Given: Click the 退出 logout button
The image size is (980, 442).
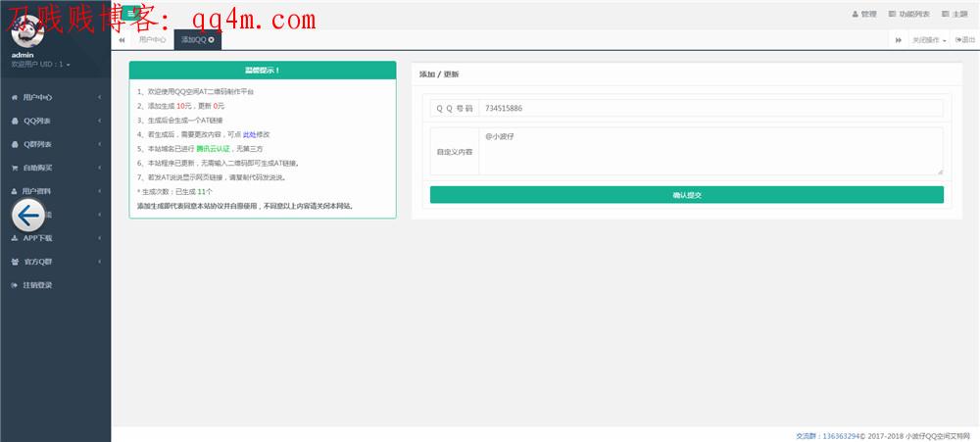Looking at the screenshot, I should pyautogui.click(x=965, y=40).
